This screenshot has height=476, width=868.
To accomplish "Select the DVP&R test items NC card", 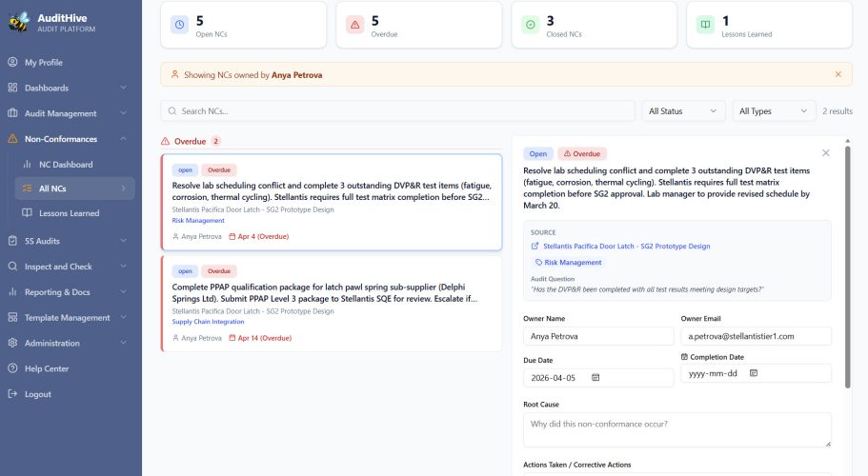I will coord(332,203).
